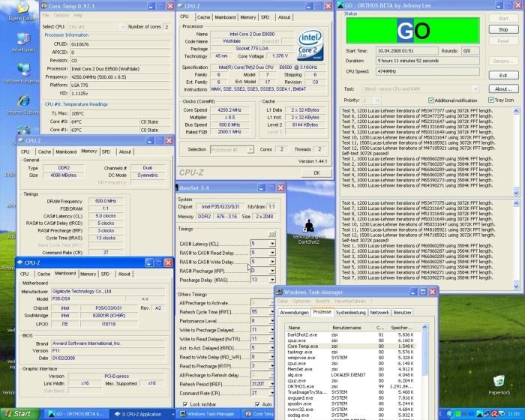Click the Intel Core 2 Duo logo in CPU-Z
The image size is (525, 420).
click(310, 44)
